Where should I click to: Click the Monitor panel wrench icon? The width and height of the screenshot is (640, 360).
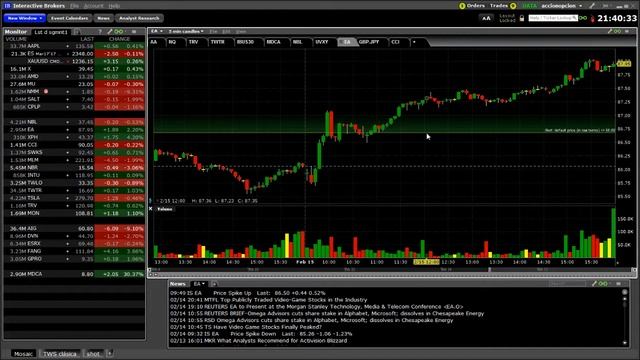coord(109,32)
